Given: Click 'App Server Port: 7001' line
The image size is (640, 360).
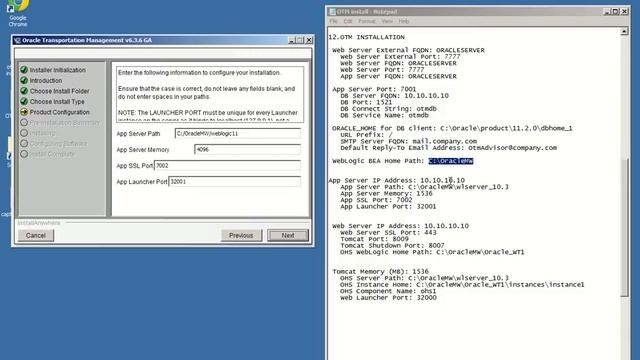Looking at the screenshot, I should pyautogui.click(x=374, y=89).
